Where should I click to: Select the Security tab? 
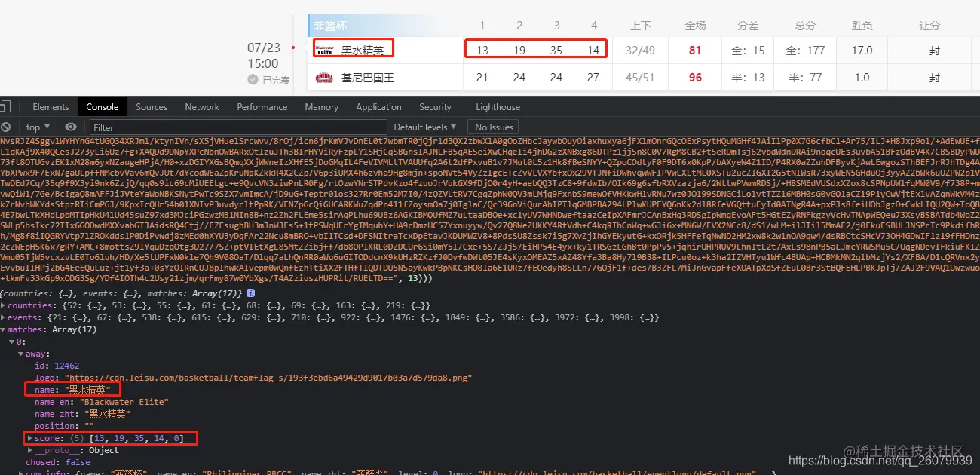click(x=435, y=107)
